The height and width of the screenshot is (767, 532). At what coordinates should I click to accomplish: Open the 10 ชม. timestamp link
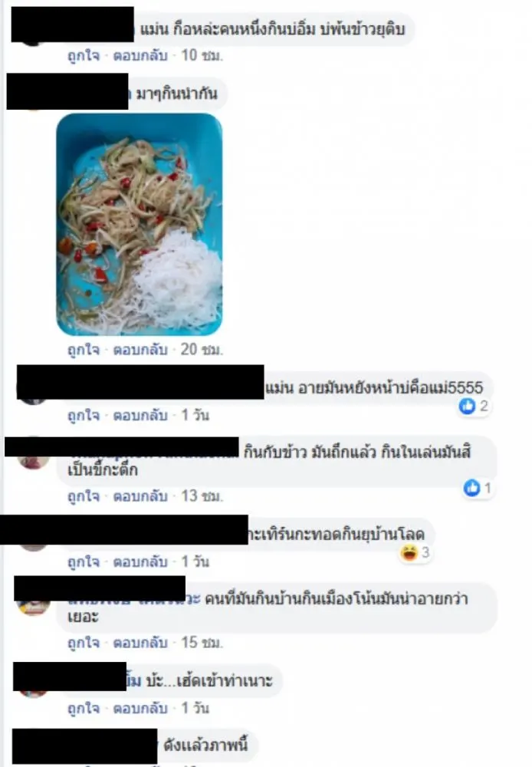(x=202, y=56)
